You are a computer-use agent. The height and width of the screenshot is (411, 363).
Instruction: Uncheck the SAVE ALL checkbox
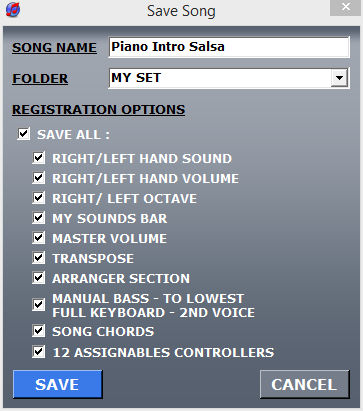(x=24, y=134)
